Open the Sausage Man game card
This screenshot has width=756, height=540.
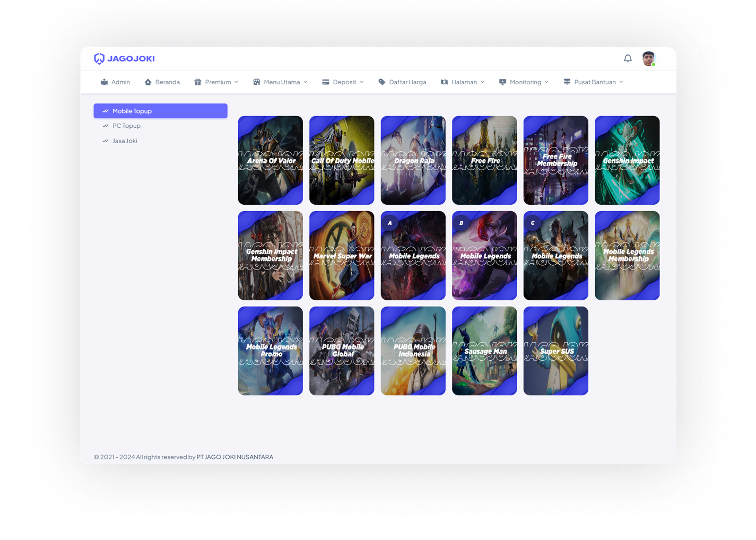[484, 351]
